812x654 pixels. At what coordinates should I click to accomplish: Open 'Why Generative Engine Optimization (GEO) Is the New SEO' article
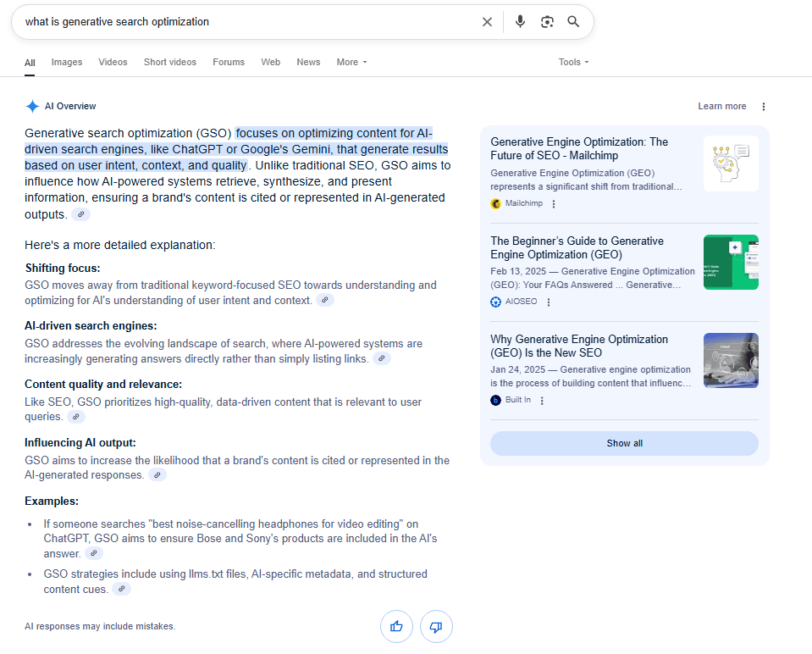click(579, 346)
